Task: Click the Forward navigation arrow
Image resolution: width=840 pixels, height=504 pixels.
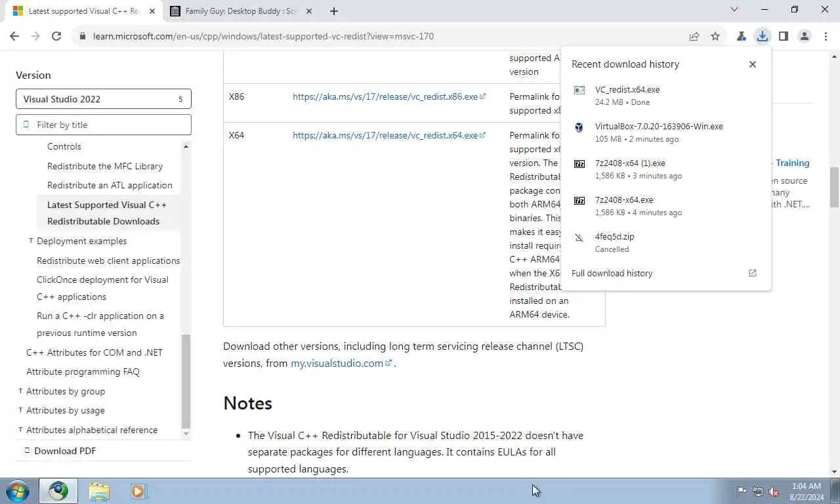Action: click(35, 36)
